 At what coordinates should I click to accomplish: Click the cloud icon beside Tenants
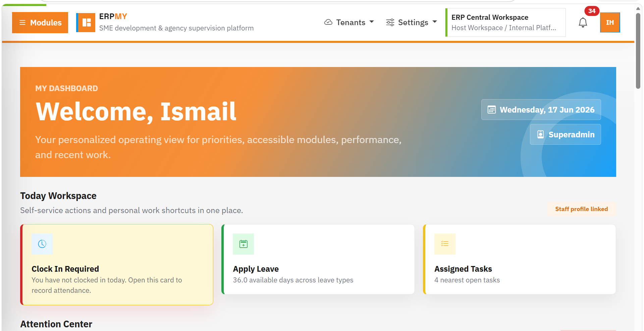pos(328,22)
